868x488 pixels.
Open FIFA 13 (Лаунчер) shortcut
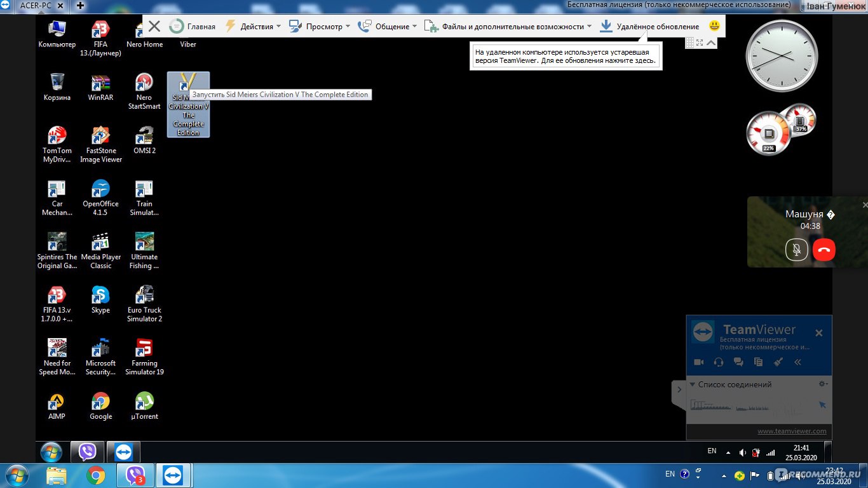(100, 39)
